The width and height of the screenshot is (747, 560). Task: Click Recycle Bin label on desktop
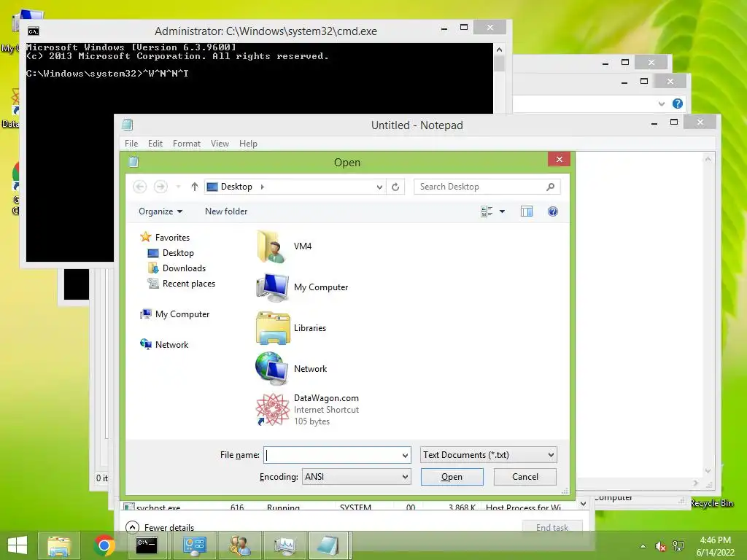pyautogui.click(x=712, y=503)
